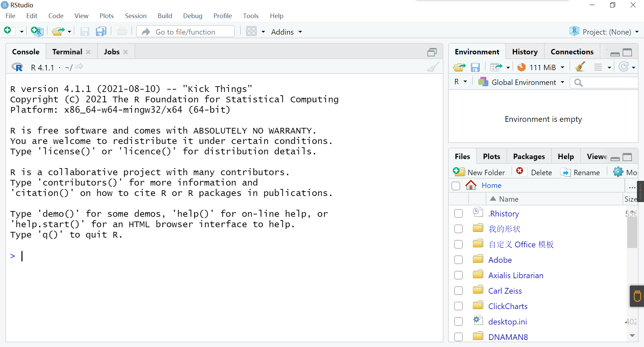Switch to the History tab
This screenshot has height=347, width=644.
tap(525, 52)
